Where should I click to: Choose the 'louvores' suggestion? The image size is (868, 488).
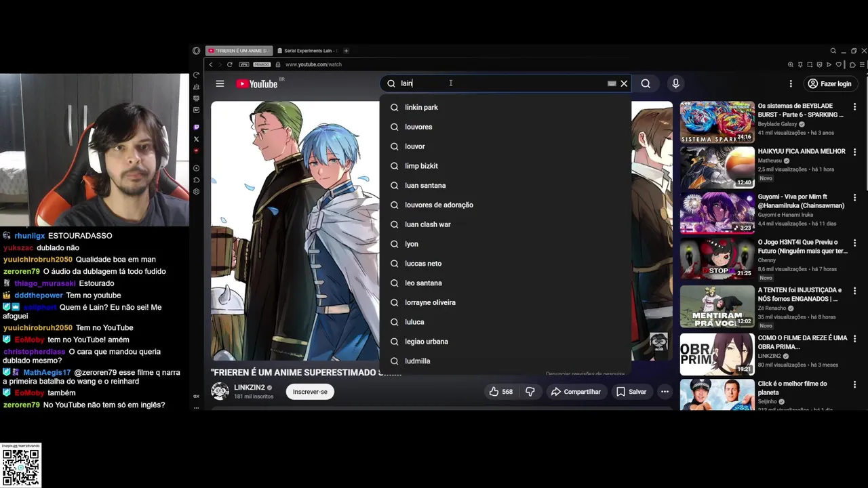[x=505, y=127]
